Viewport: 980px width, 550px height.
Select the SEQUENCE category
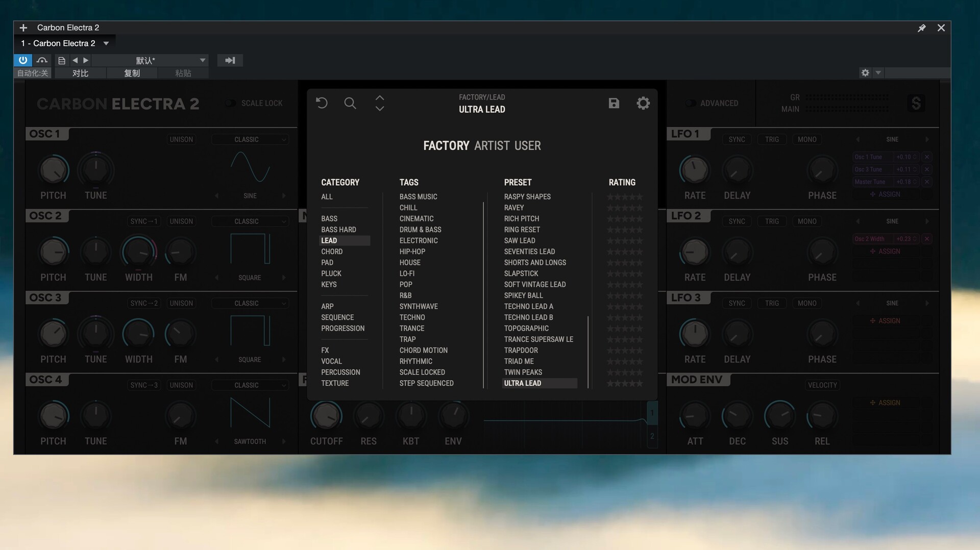[x=337, y=317]
